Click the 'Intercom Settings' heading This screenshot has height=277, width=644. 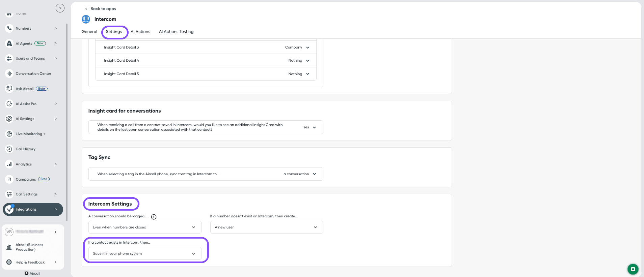point(110,204)
